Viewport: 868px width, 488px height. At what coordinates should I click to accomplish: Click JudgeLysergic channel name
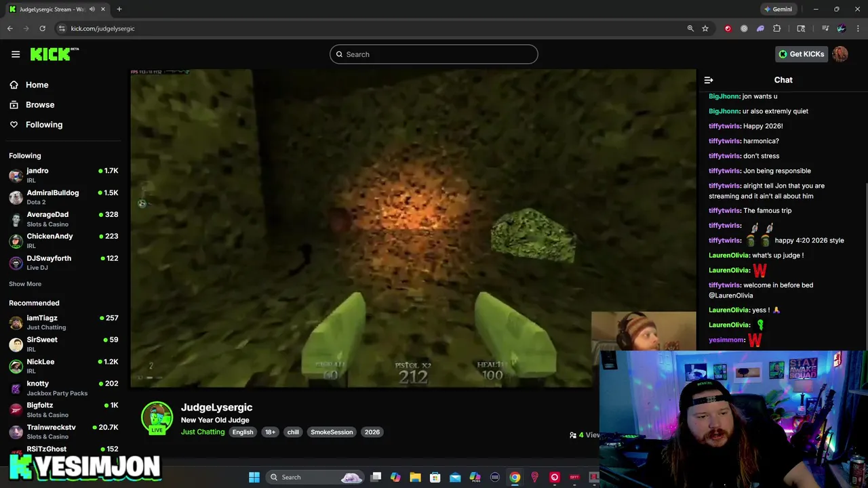point(216,407)
